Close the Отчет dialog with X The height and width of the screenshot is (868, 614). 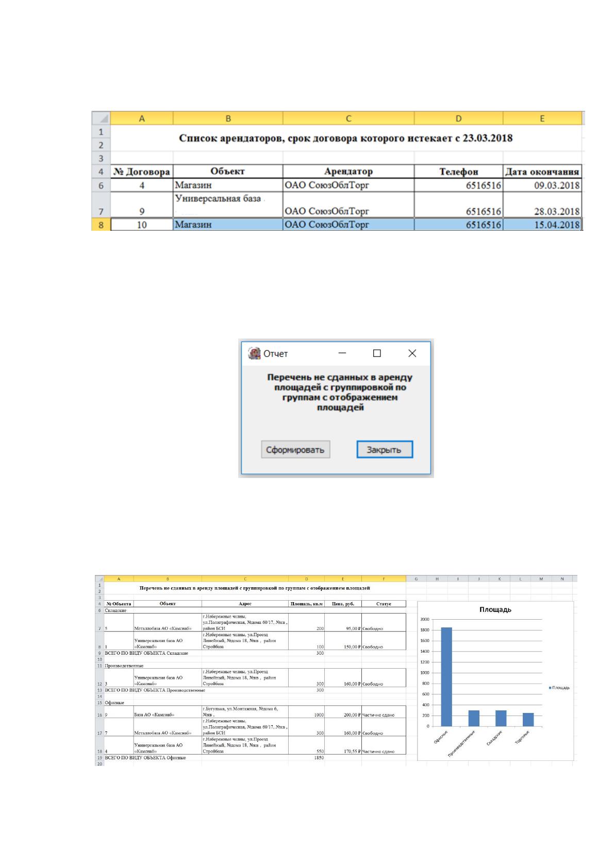(412, 353)
